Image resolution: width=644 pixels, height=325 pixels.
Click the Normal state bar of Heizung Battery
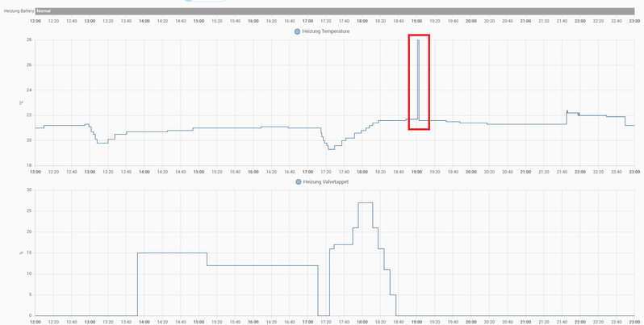[x=334, y=10]
